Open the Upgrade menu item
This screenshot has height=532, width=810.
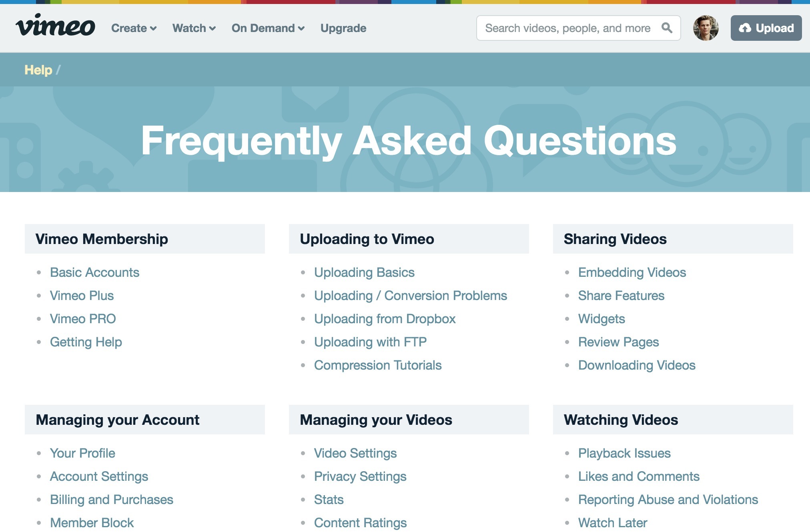pyautogui.click(x=343, y=28)
